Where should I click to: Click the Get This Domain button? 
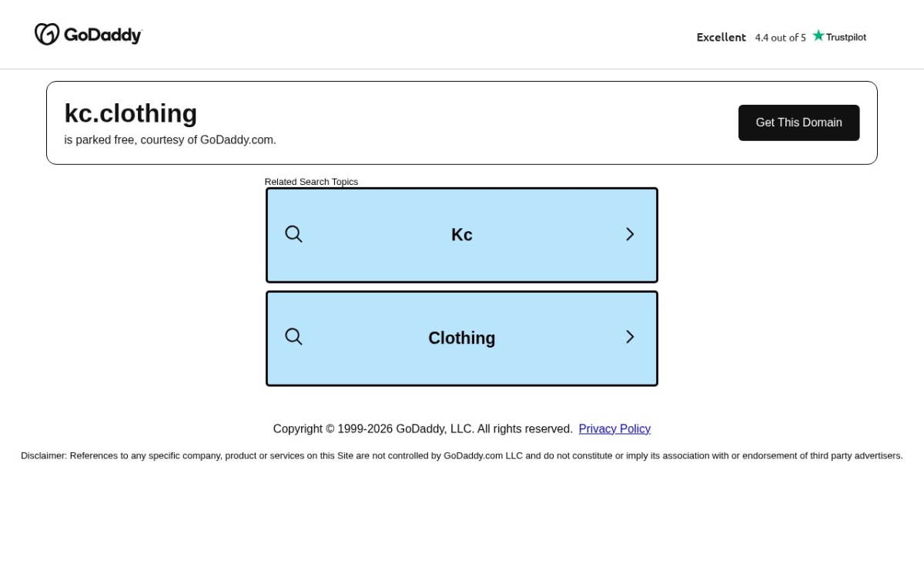[798, 123]
